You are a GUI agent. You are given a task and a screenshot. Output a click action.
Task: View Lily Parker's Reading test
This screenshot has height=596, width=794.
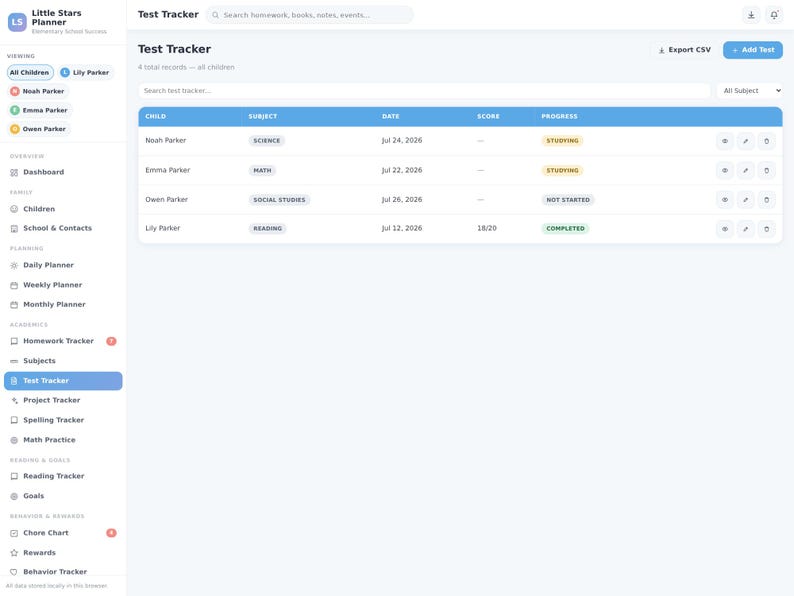(x=725, y=229)
